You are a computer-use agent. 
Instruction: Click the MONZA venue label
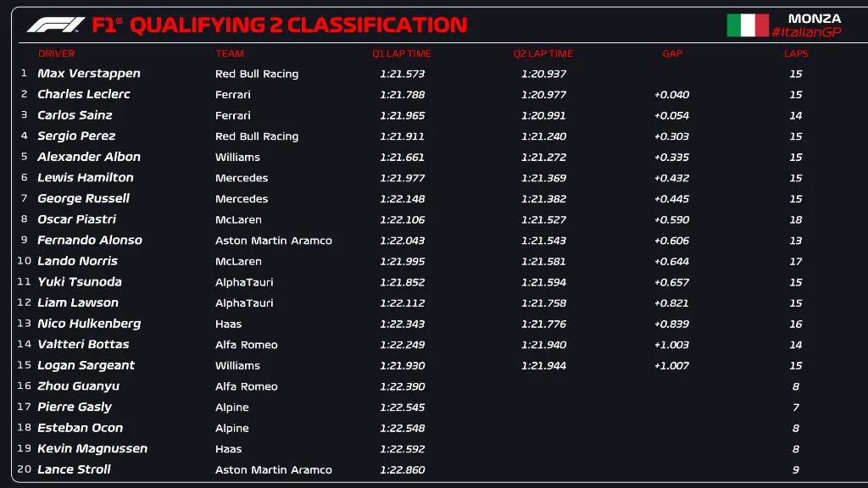coord(814,19)
